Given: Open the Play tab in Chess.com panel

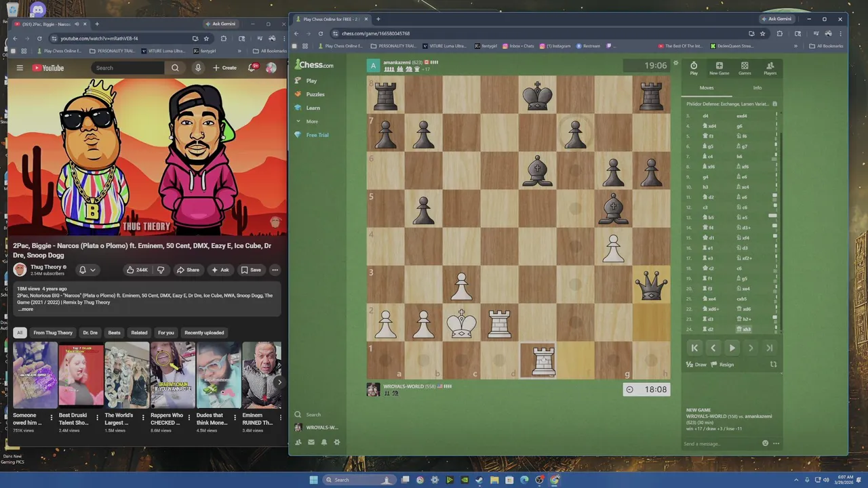Looking at the screenshot, I should pos(694,68).
